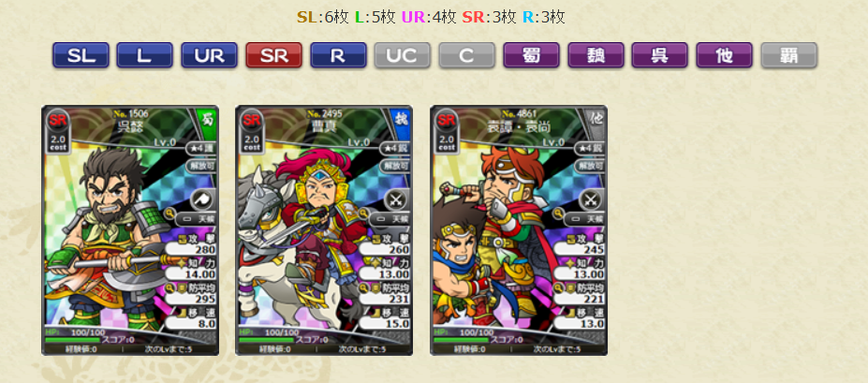Click axe weapon icon on 呉懿 card
The image size is (868, 383).
pos(201,200)
